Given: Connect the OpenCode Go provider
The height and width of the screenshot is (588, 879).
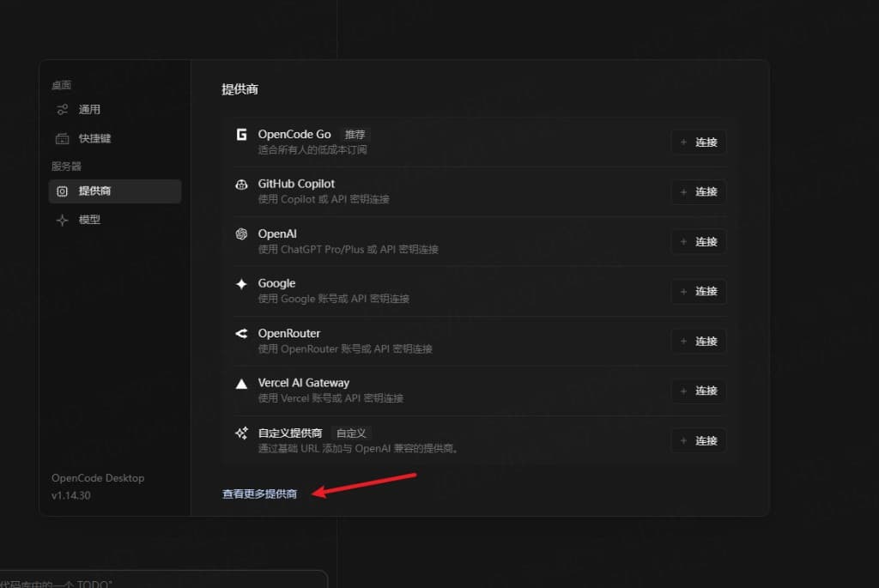Looking at the screenshot, I should pyautogui.click(x=699, y=142).
